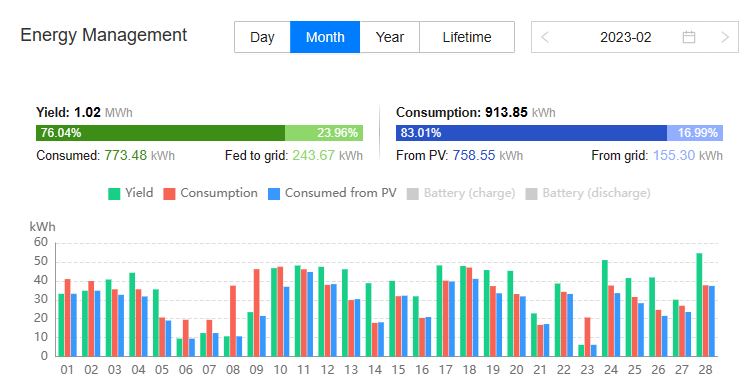The width and height of the screenshot is (751, 377).
Task: Click the 76.04% consumed yield bar
Action: 160,133
